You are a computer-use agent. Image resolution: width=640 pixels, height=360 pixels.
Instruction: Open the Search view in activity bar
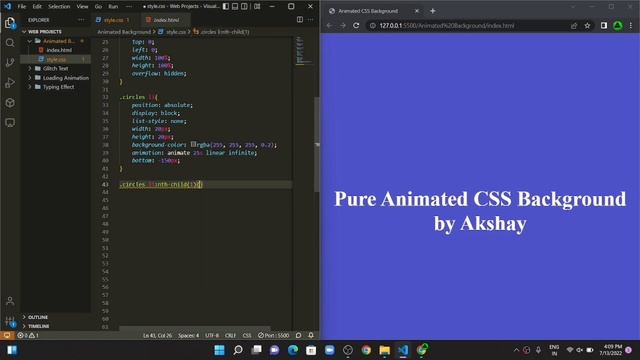tap(10, 43)
